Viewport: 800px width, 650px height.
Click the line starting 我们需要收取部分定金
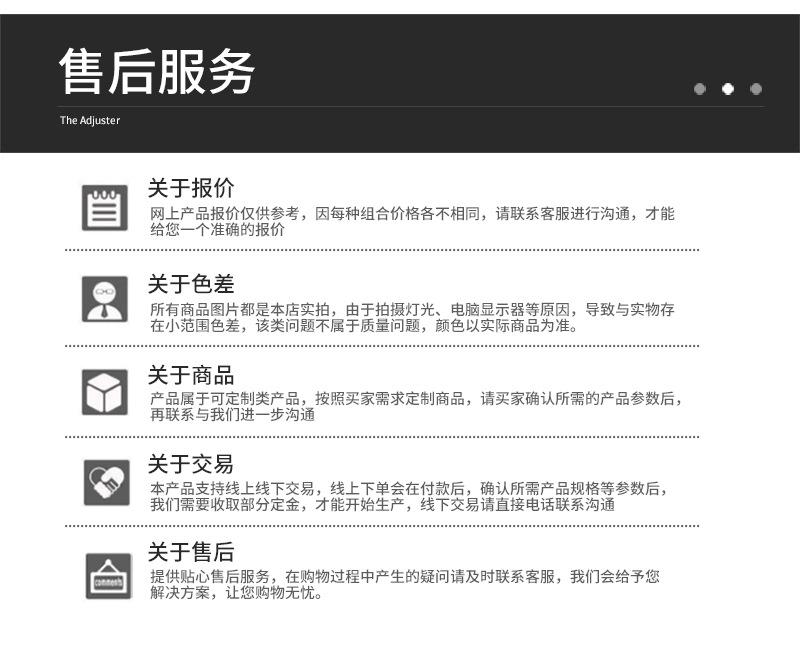tap(382, 505)
